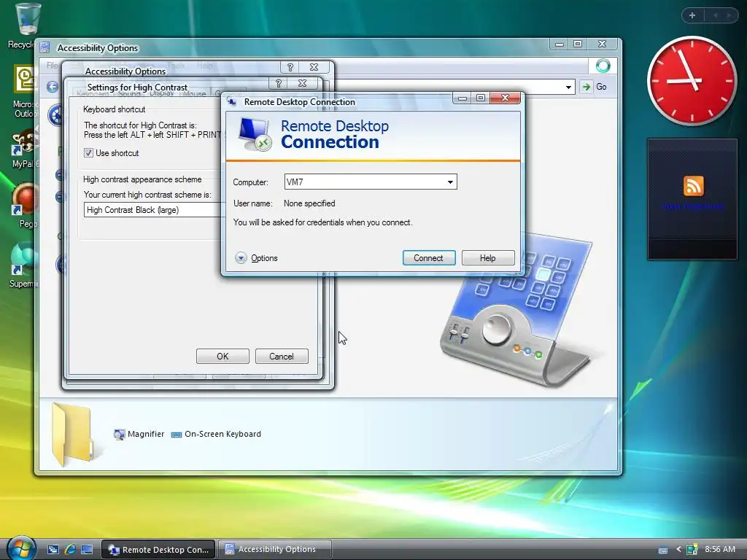Click the add gadget plus button

click(692, 15)
